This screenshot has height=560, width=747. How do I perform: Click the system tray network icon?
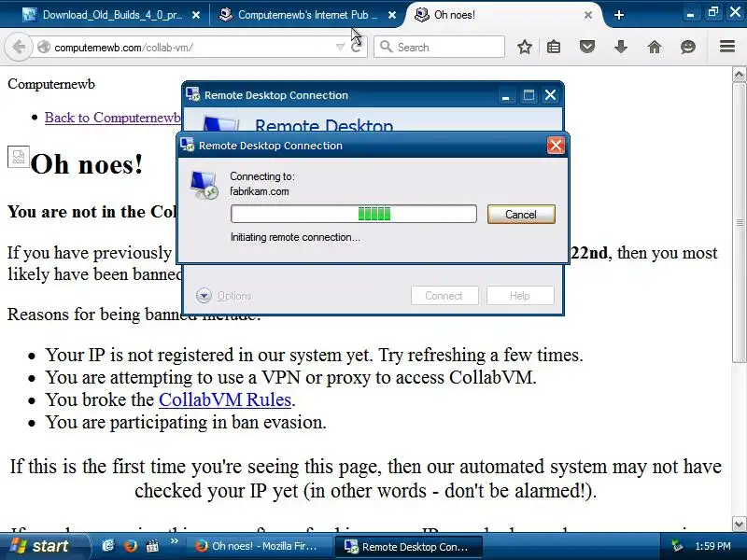tap(677, 546)
